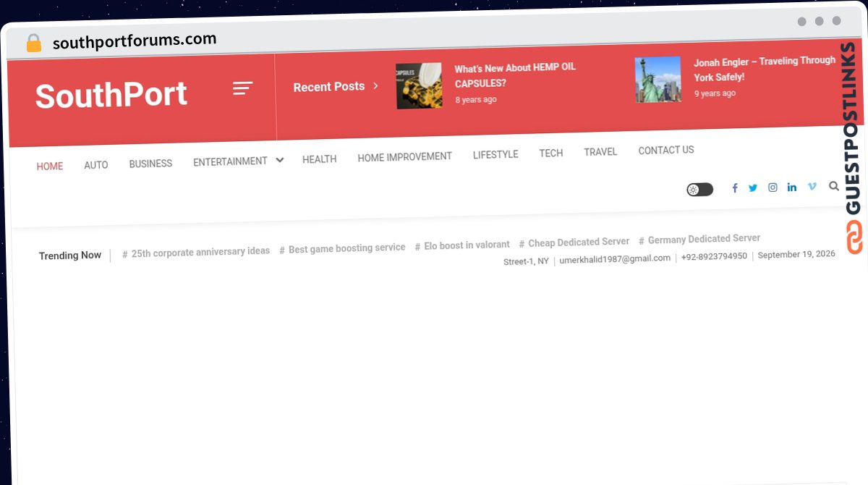Open the Twitter social icon
Image resolution: width=868 pixels, height=485 pixels.
click(x=753, y=187)
